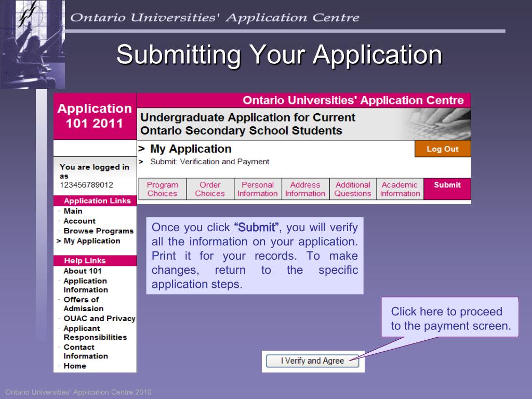Click the logged-in ID 123456789012

tap(87, 185)
